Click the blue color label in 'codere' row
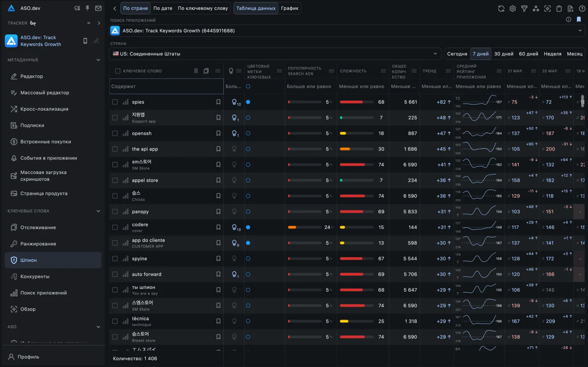 (x=248, y=227)
